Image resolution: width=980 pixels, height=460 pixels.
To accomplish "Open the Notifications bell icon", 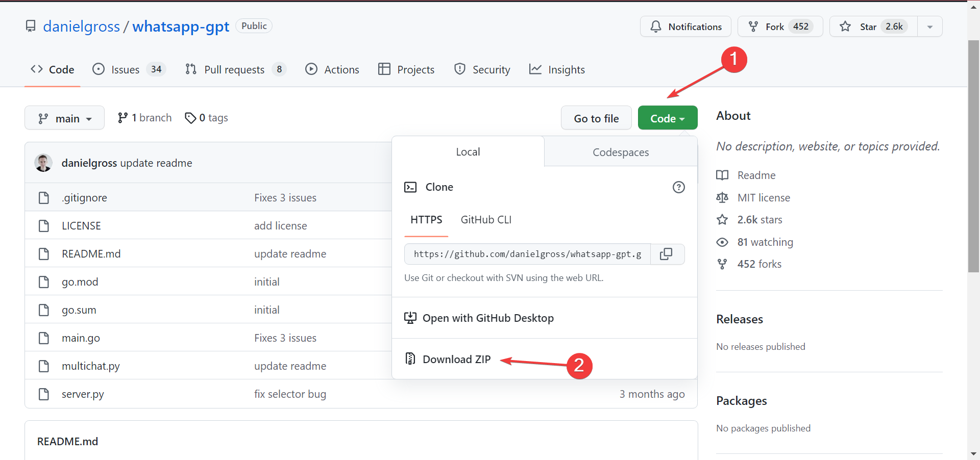I will 656,27.
